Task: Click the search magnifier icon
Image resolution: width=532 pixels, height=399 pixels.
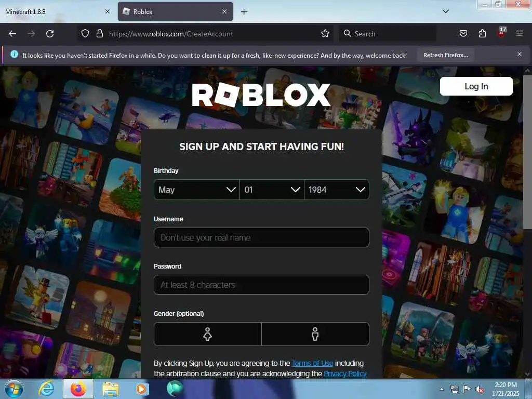Action: [x=347, y=33]
